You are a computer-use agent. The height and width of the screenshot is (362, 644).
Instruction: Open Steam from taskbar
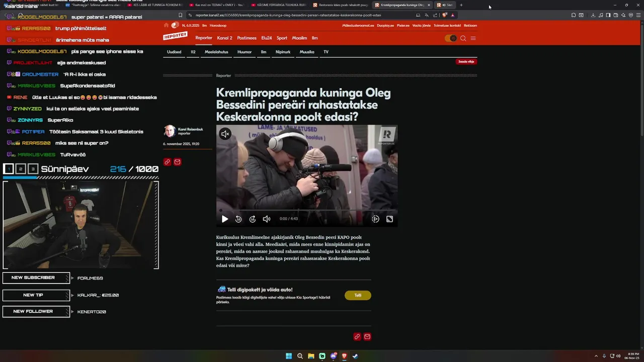pyautogui.click(x=355, y=356)
